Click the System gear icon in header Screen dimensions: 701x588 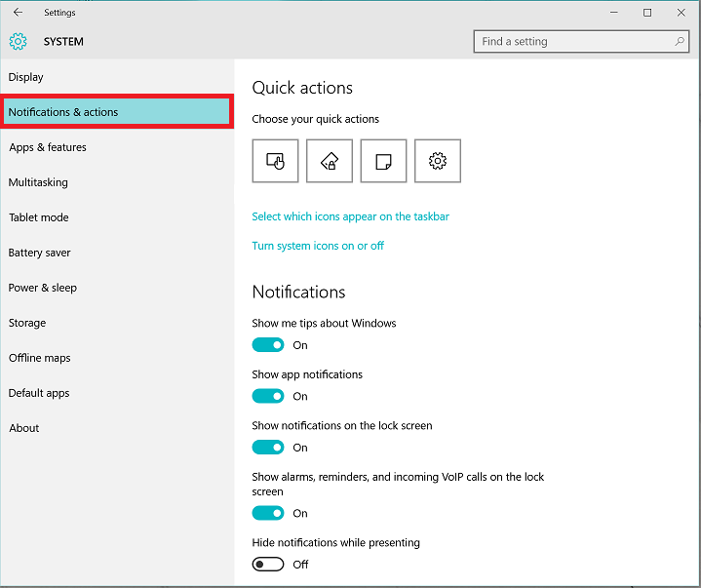18,42
